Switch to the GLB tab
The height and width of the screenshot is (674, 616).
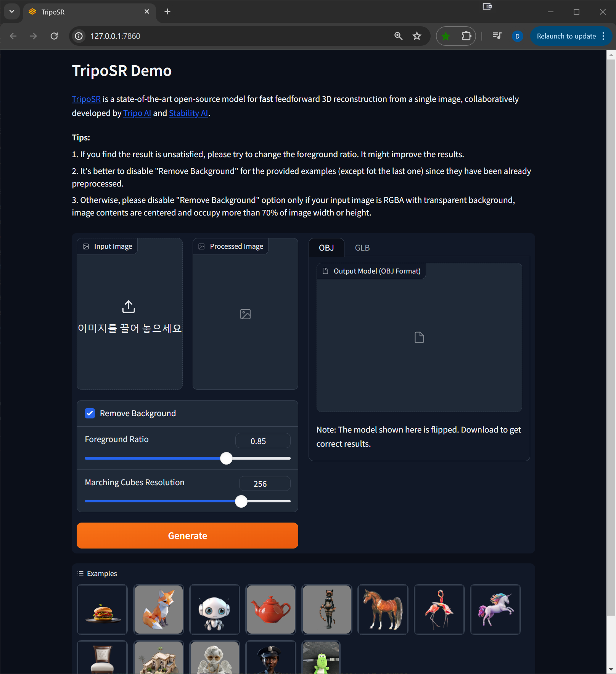(362, 248)
